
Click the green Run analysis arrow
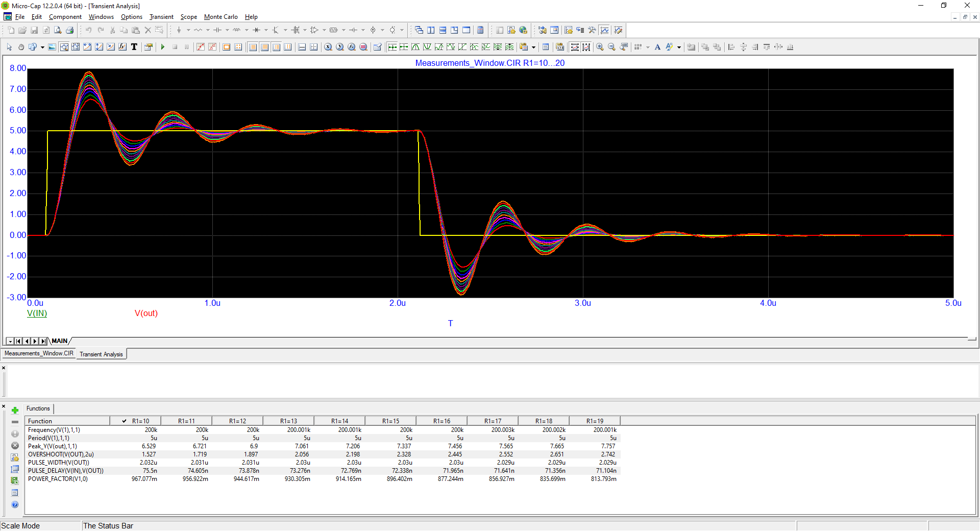click(163, 47)
